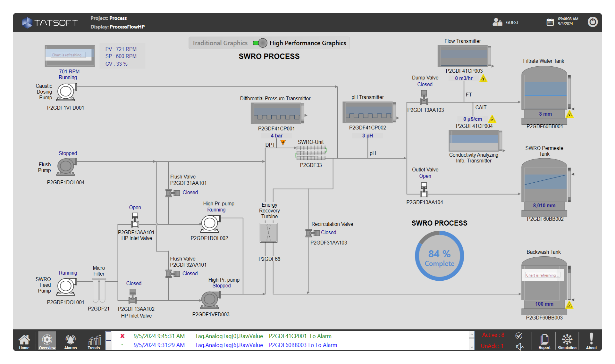Toggle the Dump Valve P2GDF13AA103
The image size is (615, 364).
[424, 98]
